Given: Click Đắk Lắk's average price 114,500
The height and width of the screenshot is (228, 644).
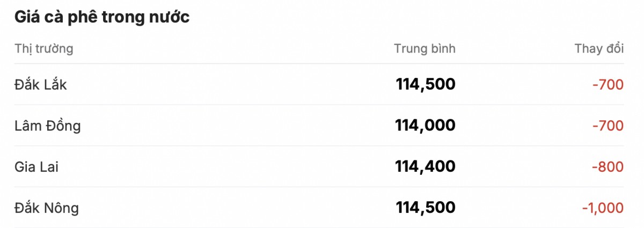Looking at the screenshot, I should [425, 84].
